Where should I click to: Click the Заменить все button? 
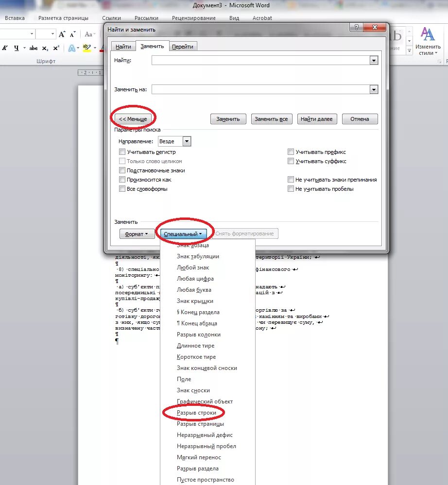click(x=272, y=119)
